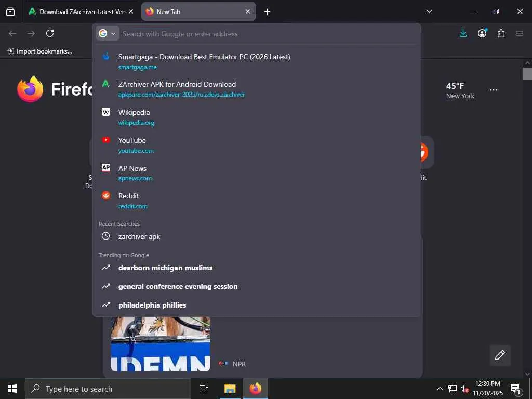Click the ZArchiver APKPure favicon in suggestions
Viewport: 532px width, 399px height.
(106, 84)
